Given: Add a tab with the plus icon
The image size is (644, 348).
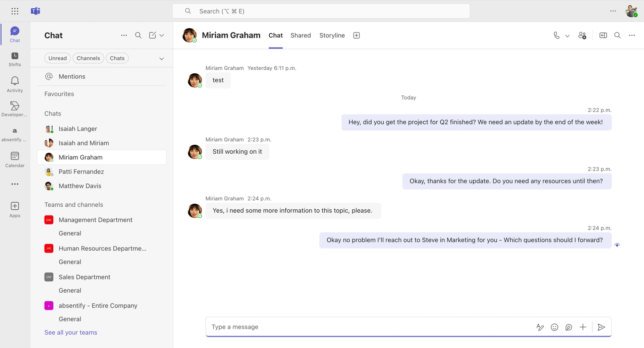Looking at the screenshot, I should click(x=357, y=35).
